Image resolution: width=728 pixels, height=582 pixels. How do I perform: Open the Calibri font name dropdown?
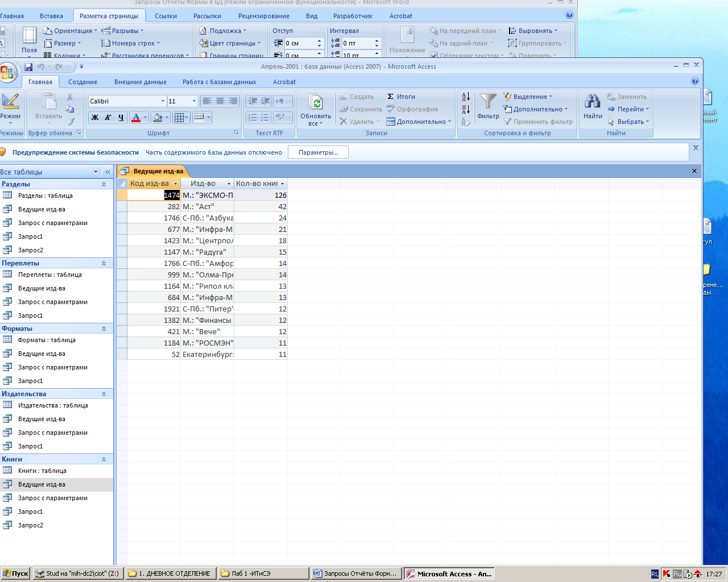click(163, 101)
